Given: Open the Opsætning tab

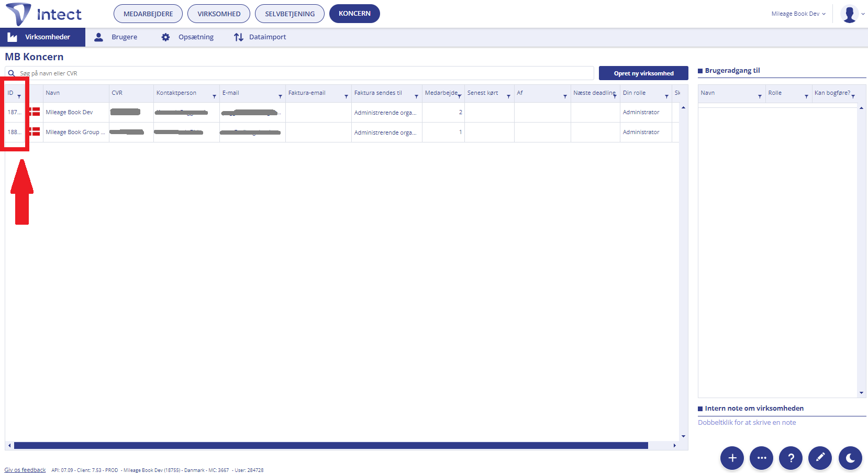Looking at the screenshot, I should tap(187, 37).
